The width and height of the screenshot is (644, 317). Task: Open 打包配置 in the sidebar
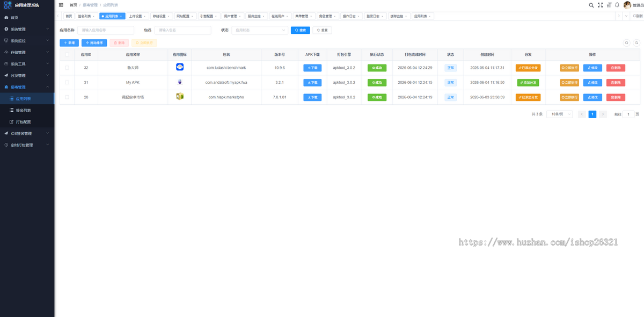(27, 122)
